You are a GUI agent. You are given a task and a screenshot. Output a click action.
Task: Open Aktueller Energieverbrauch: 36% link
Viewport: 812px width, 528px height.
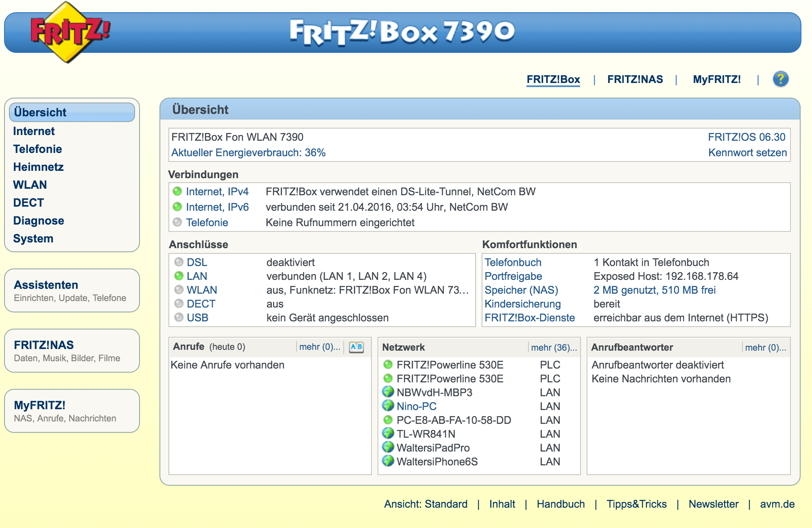(x=248, y=153)
